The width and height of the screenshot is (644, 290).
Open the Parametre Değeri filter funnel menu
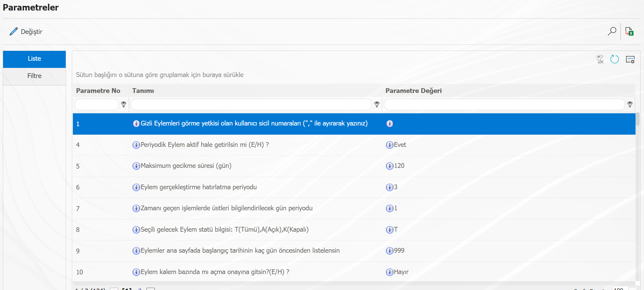tap(630, 104)
